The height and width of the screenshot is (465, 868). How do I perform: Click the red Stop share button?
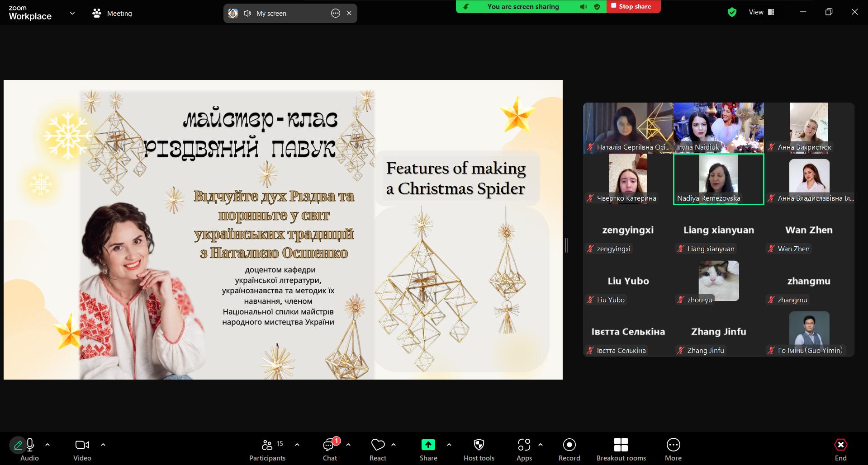click(633, 6)
